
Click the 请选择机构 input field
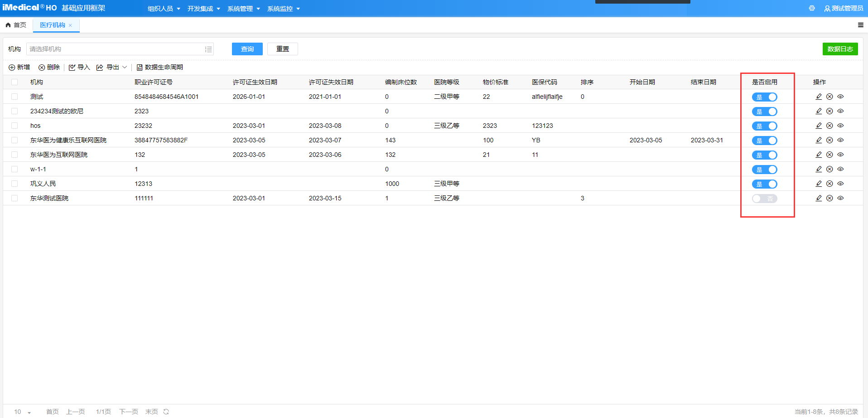[x=116, y=49]
